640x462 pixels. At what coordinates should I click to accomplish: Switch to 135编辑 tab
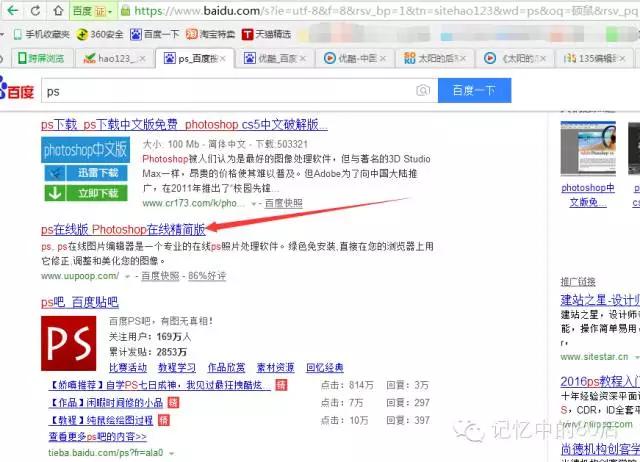tap(594, 58)
